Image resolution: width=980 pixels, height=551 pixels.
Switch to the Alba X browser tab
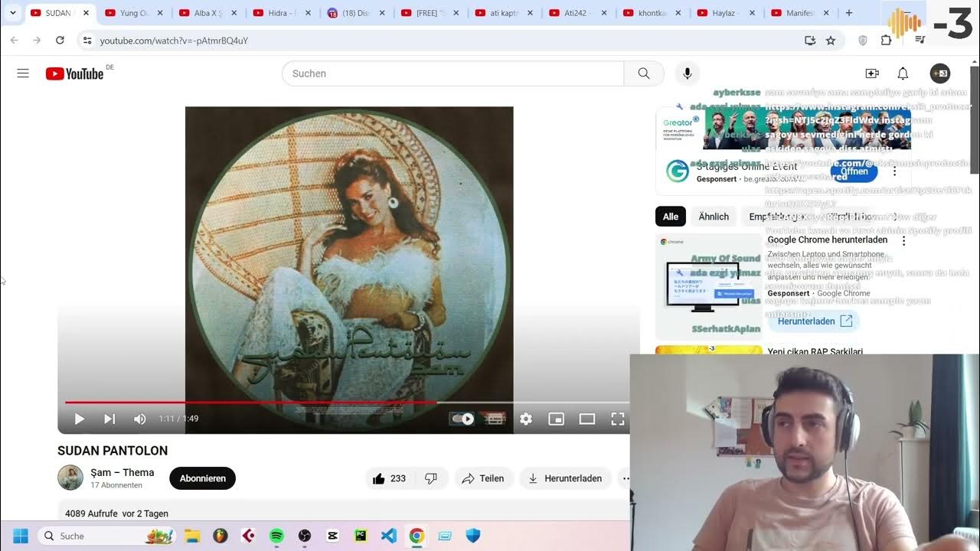[x=207, y=13]
